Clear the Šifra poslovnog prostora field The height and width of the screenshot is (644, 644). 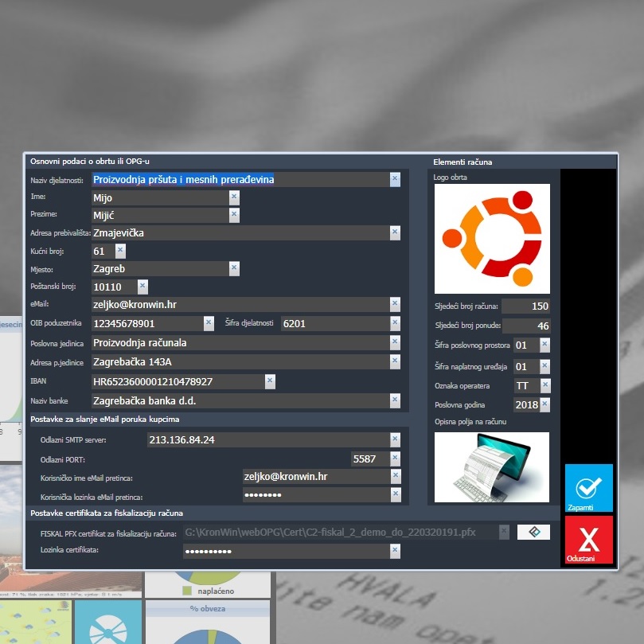click(x=544, y=345)
